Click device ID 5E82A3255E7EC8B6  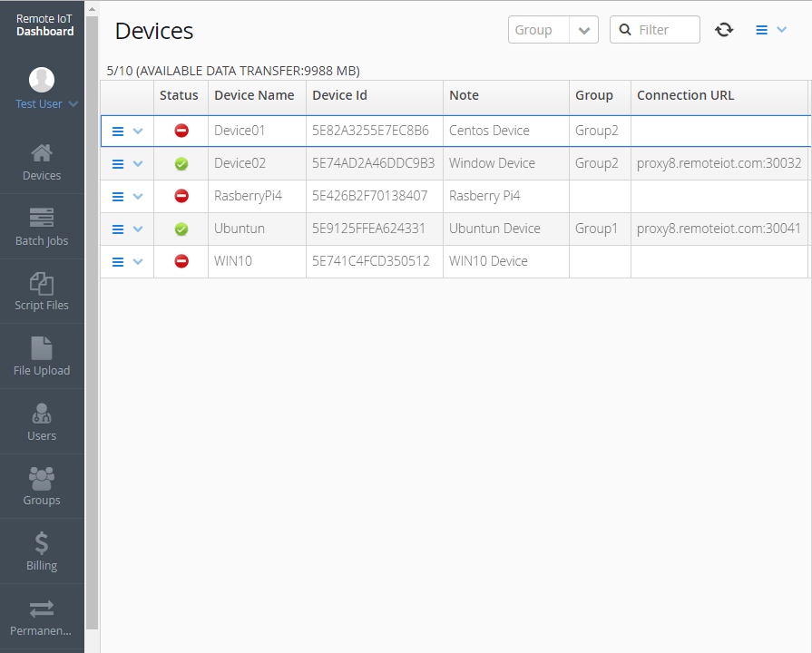(370, 131)
